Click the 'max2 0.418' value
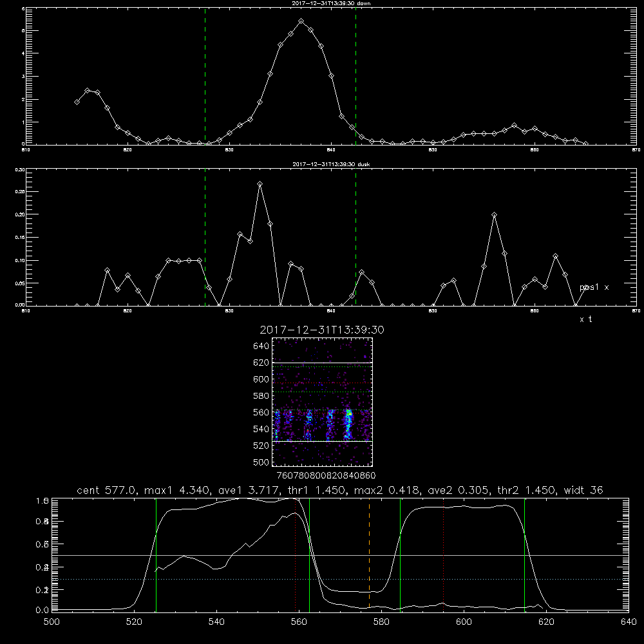This screenshot has height=644, width=644. tap(386, 490)
